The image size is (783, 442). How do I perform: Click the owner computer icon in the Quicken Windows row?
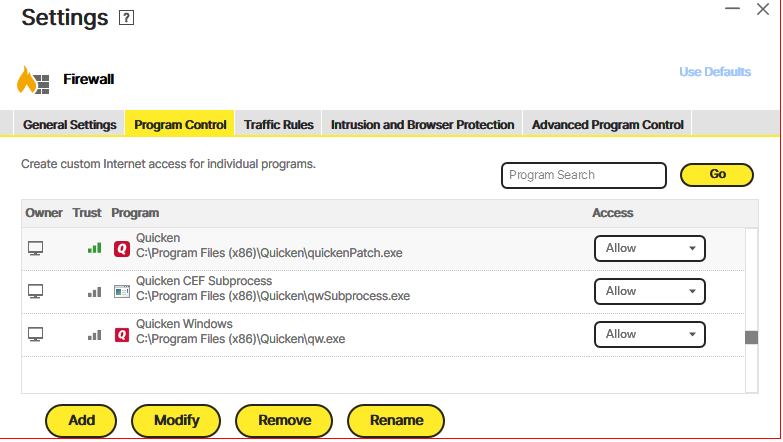35,334
